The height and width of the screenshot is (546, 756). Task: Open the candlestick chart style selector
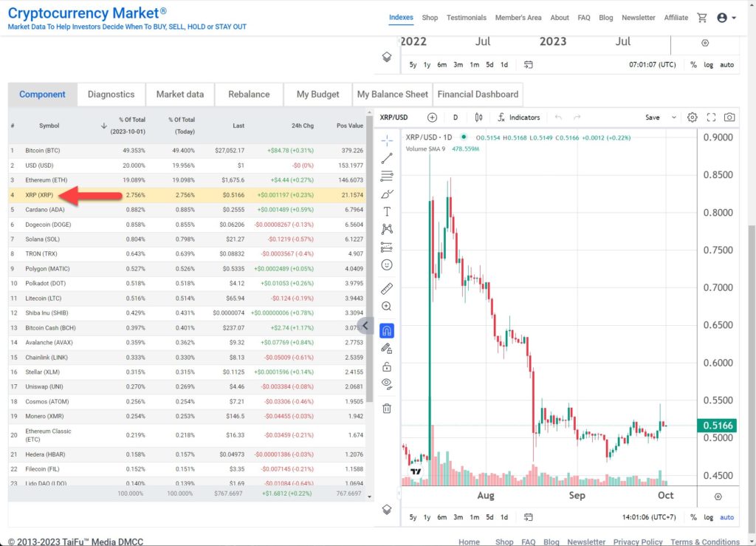click(478, 117)
